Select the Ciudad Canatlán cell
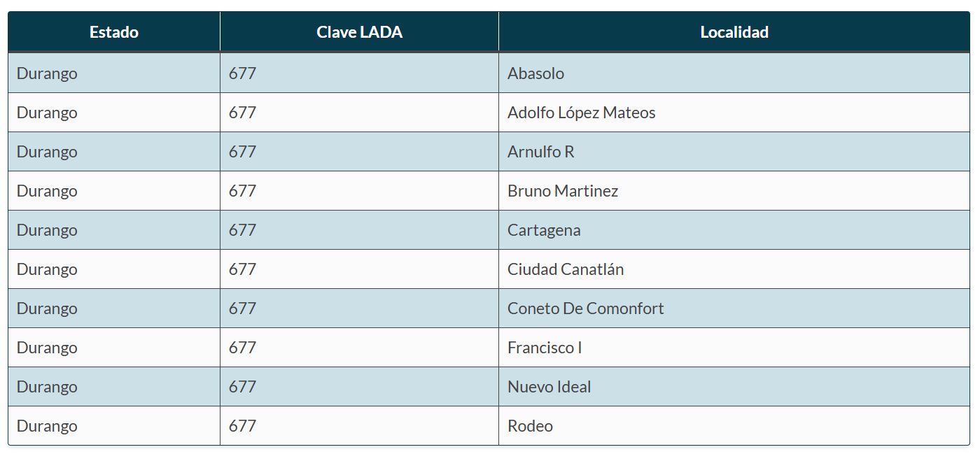The image size is (980, 454). click(x=566, y=269)
